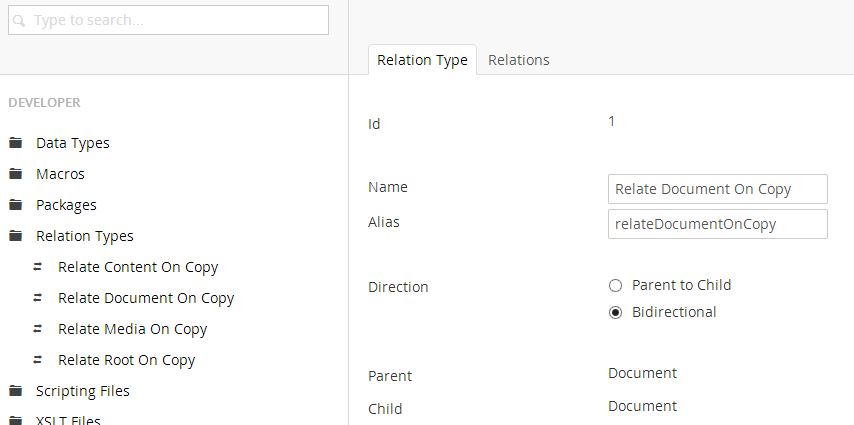
Task: Click the Macros folder icon
Action: tap(15, 174)
